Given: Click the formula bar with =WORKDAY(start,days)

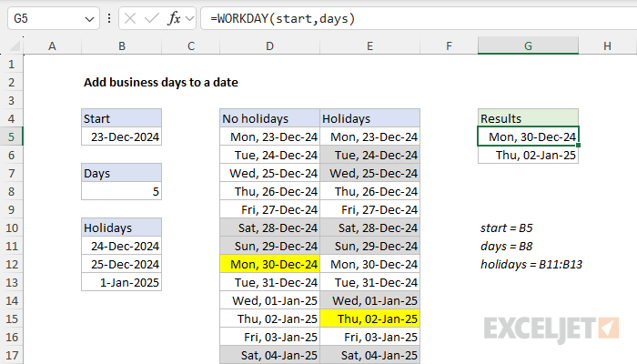Looking at the screenshot, I should (x=419, y=18).
